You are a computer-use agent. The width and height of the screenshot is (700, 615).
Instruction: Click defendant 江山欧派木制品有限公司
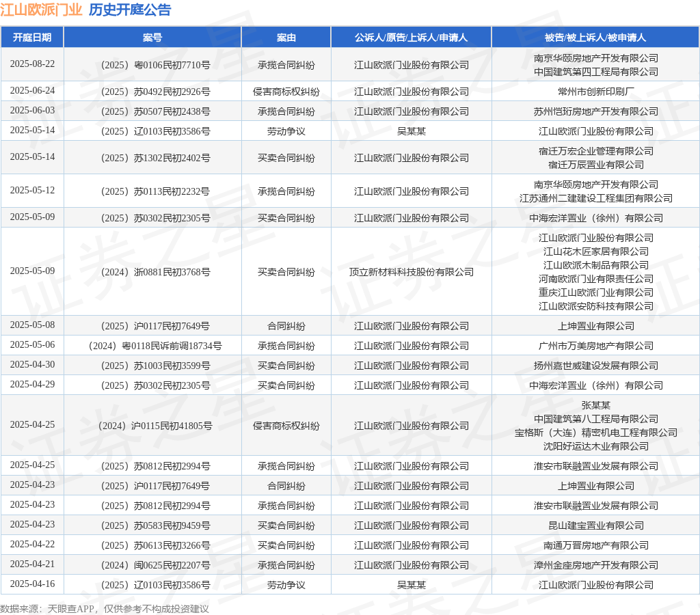596,266
